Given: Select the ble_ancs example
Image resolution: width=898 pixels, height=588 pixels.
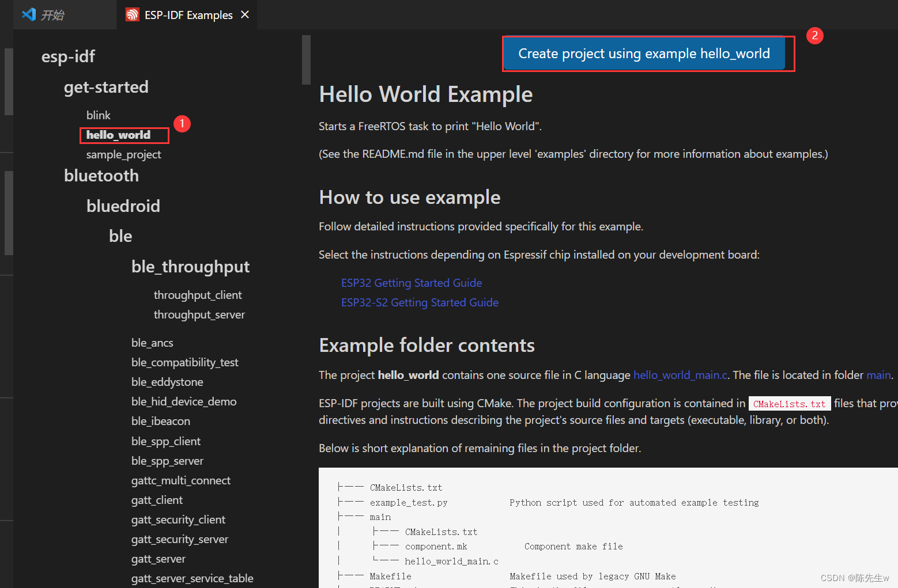Looking at the screenshot, I should pyautogui.click(x=152, y=343).
